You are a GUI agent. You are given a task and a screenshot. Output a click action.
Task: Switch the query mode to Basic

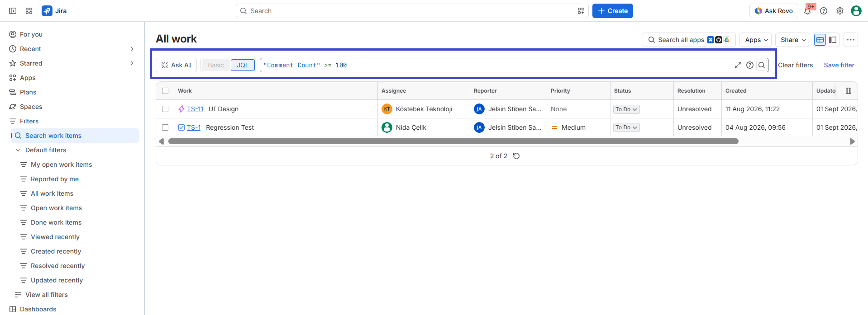(x=216, y=65)
